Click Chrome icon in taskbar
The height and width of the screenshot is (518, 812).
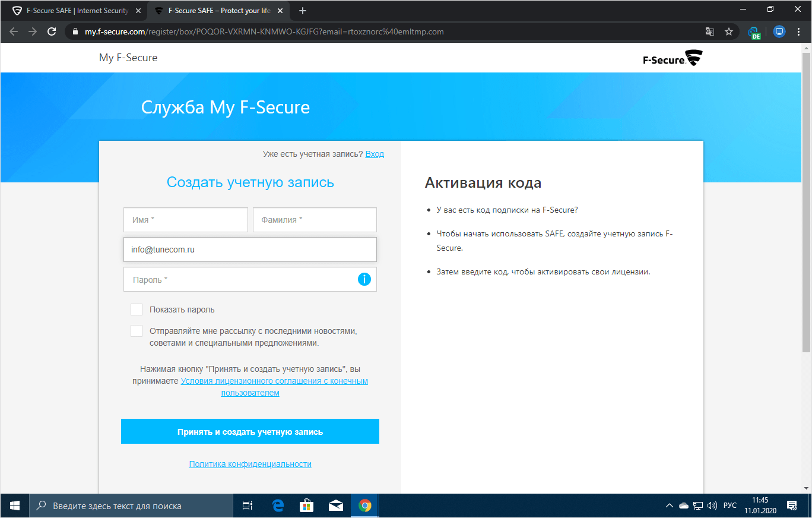coord(364,506)
